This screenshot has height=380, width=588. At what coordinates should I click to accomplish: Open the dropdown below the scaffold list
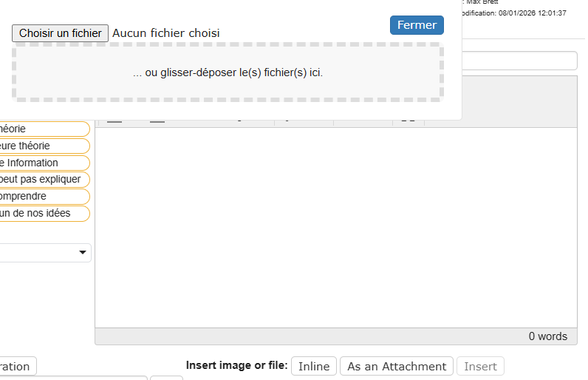(44, 253)
